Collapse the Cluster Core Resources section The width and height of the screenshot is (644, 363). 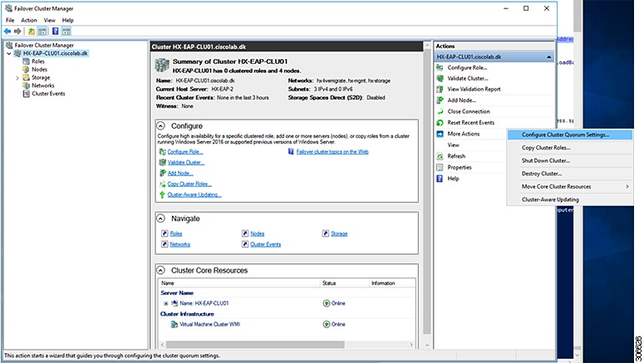161,270
